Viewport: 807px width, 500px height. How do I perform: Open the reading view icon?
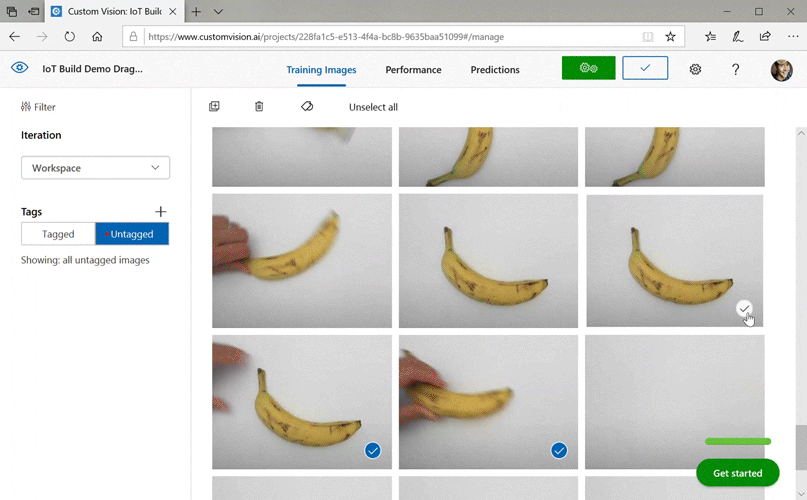[x=648, y=37]
